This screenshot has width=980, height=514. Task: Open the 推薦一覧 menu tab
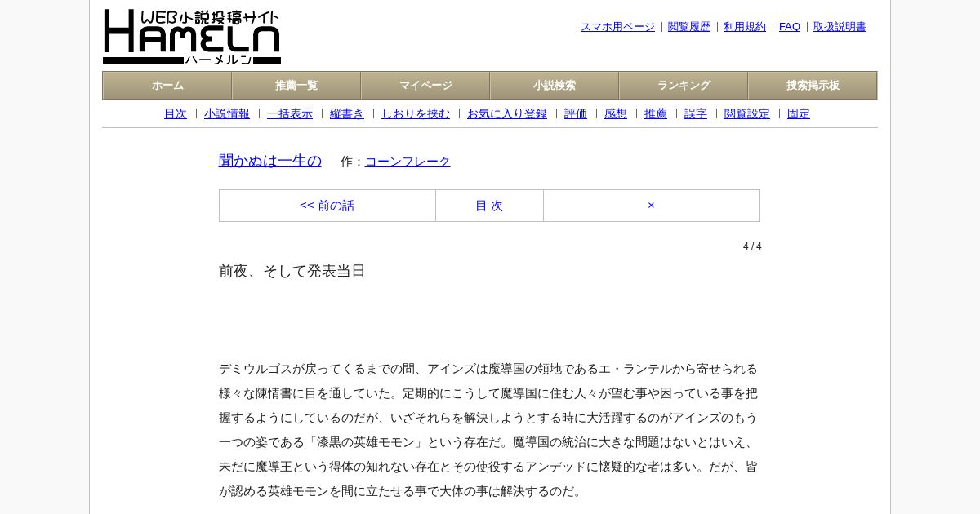296,86
